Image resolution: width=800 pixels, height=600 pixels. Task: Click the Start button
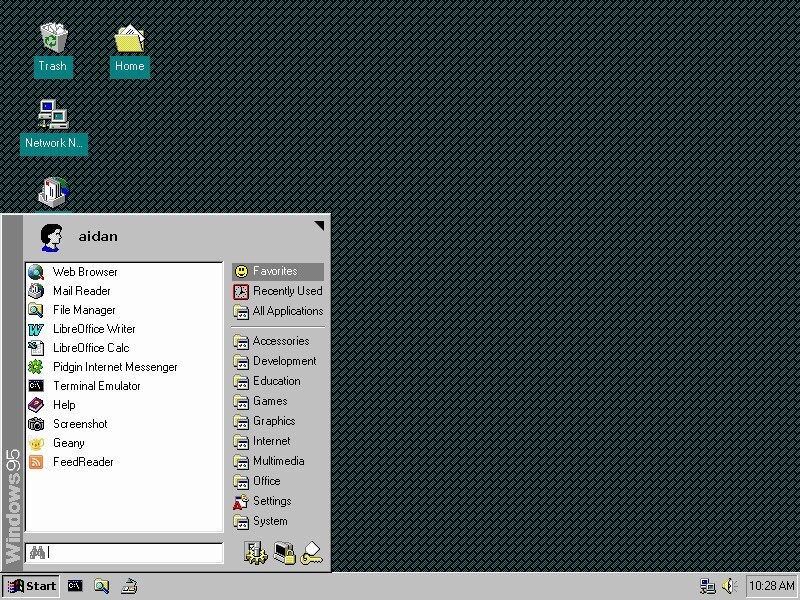[x=33, y=586]
